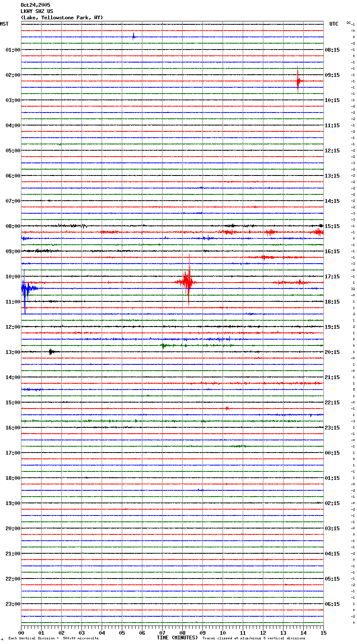The image size is (357, 644).
Task: Select the 02:00 MST hour label
Action: (13, 75)
